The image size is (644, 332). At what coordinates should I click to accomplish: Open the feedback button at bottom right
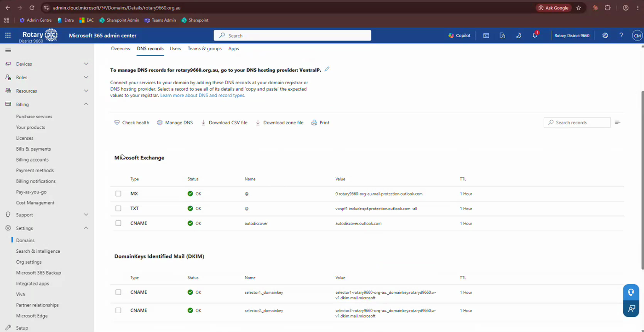pyautogui.click(x=631, y=309)
